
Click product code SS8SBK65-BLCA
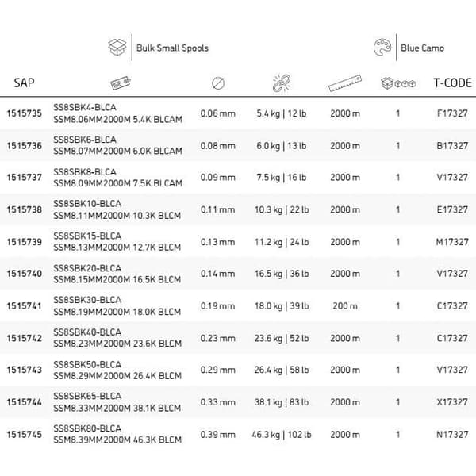click(87, 396)
